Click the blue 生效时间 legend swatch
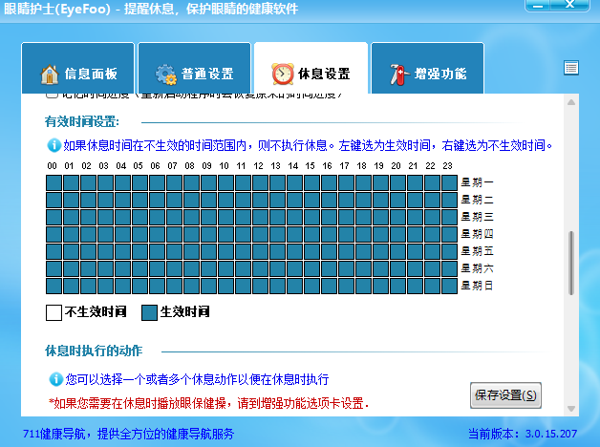 pyautogui.click(x=150, y=312)
